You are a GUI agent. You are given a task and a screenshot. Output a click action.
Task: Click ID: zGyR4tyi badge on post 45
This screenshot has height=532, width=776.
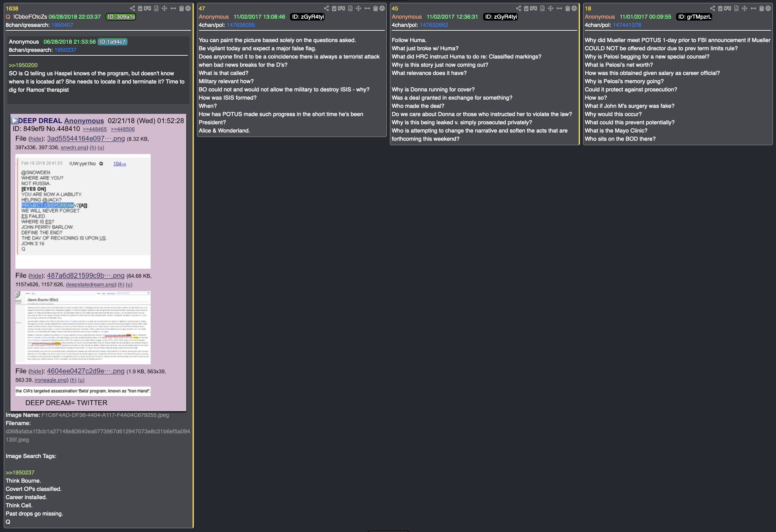coord(501,17)
